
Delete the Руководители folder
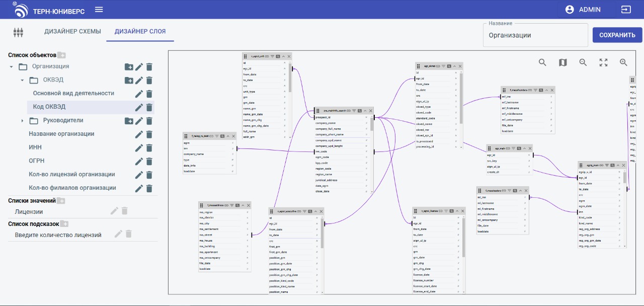pyautogui.click(x=149, y=121)
